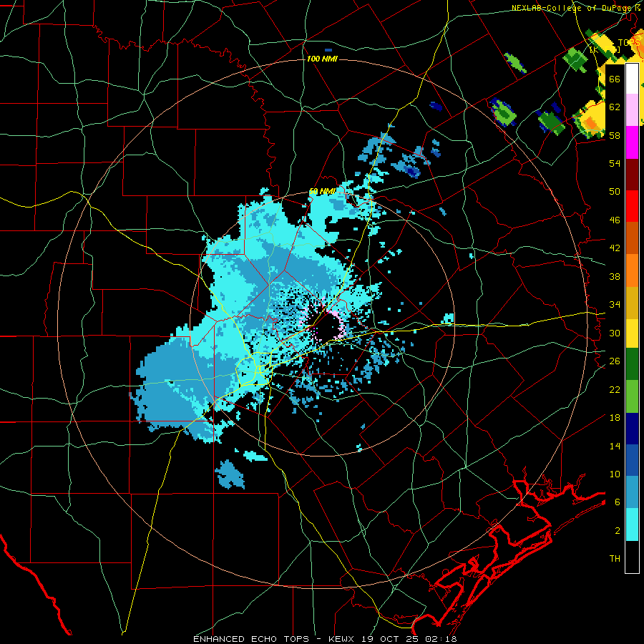Click the dark red legend swatch

pos(632,175)
